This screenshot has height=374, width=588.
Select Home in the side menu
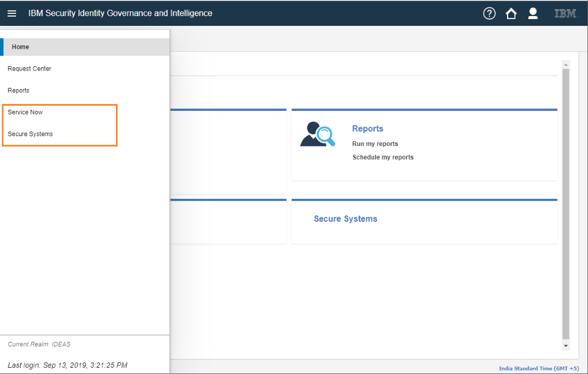(x=85, y=47)
